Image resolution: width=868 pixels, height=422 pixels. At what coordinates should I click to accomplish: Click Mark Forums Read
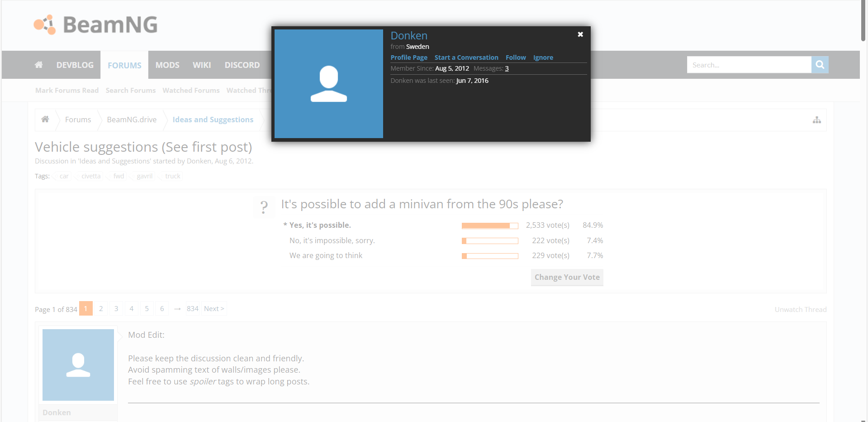pyautogui.click(x=67, y=90)
